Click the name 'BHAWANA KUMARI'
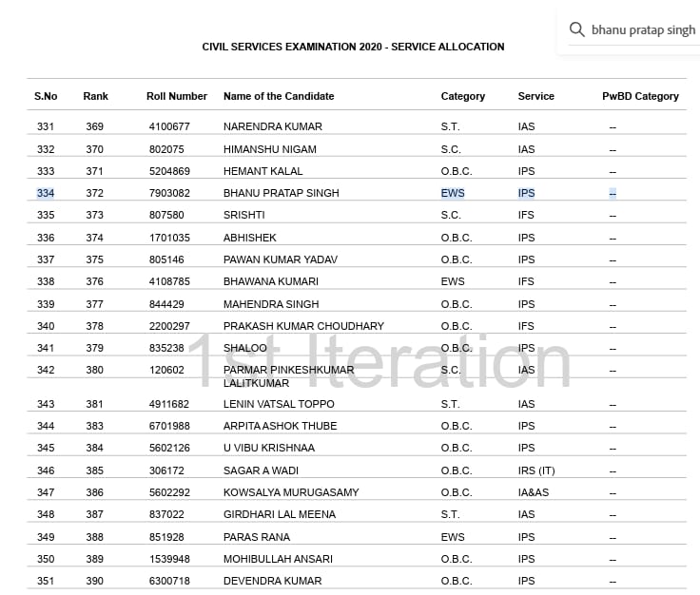Viewport: 700px width, 595px height. [x=271, y=281]
